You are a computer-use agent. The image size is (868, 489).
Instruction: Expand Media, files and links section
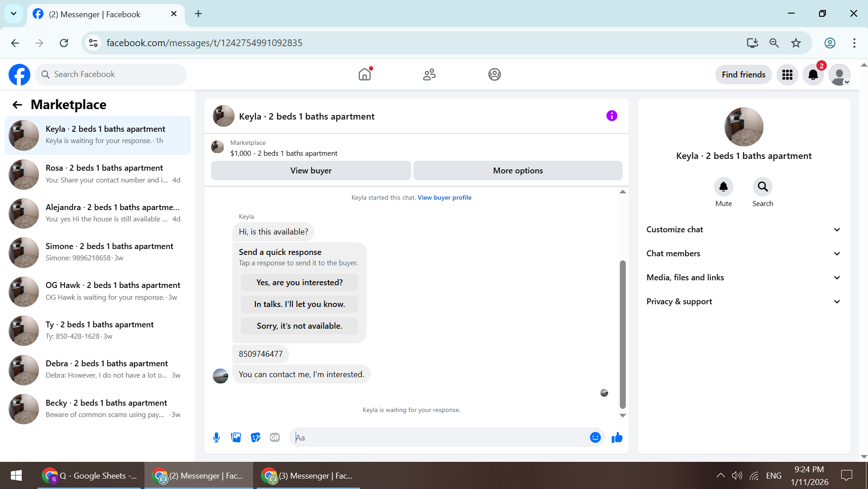pos(743,278)
